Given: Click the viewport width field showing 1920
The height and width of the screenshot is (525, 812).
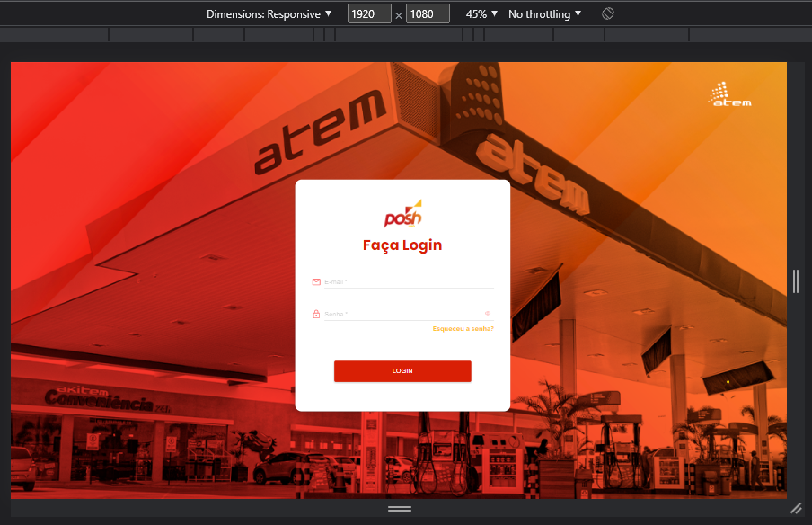Looking at the screenshot, I should 369,14.
